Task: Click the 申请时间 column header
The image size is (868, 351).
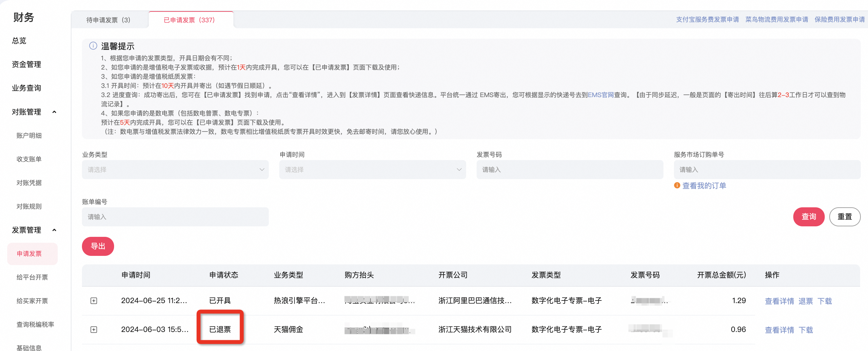Action: click(x=136, y=275)
